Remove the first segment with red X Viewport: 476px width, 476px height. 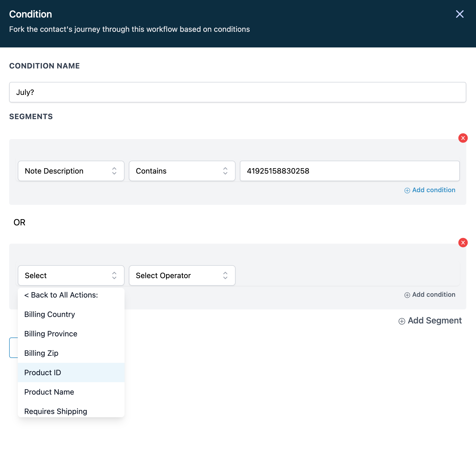pos(463,138)
